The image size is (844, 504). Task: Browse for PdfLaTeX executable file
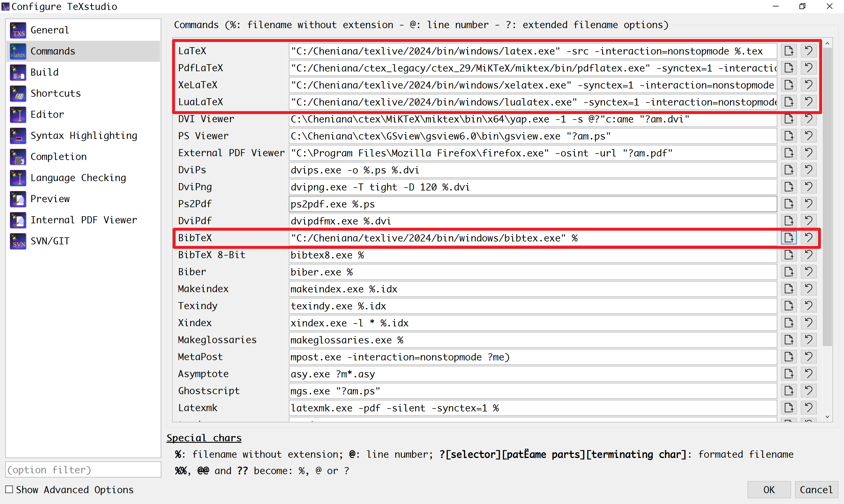[x=789, y=68]
